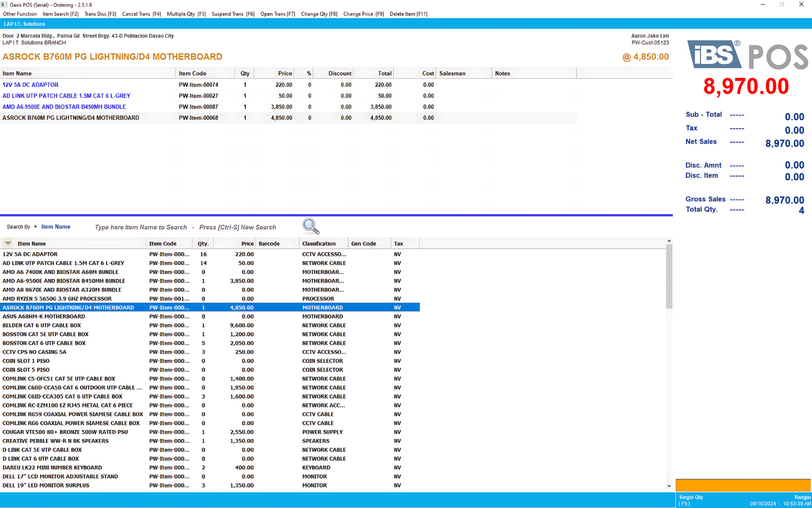Image resolution: width=812 pixels, height=508 pixels.
Task: Select Item Name search-by option
Action: coord(55,227)
